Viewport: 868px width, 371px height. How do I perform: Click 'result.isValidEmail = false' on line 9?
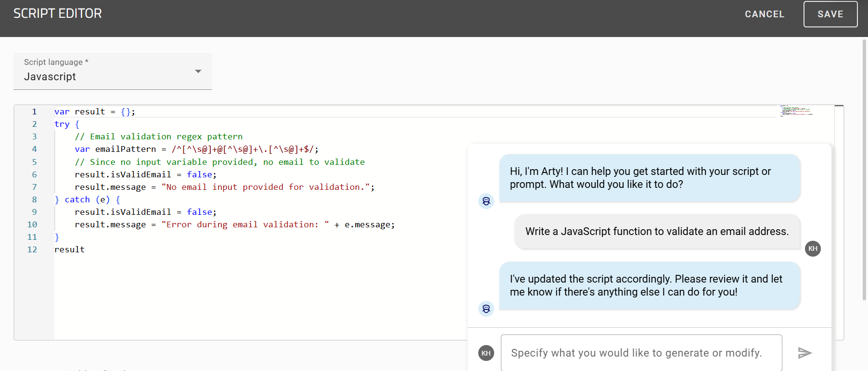tap(146, 212)
